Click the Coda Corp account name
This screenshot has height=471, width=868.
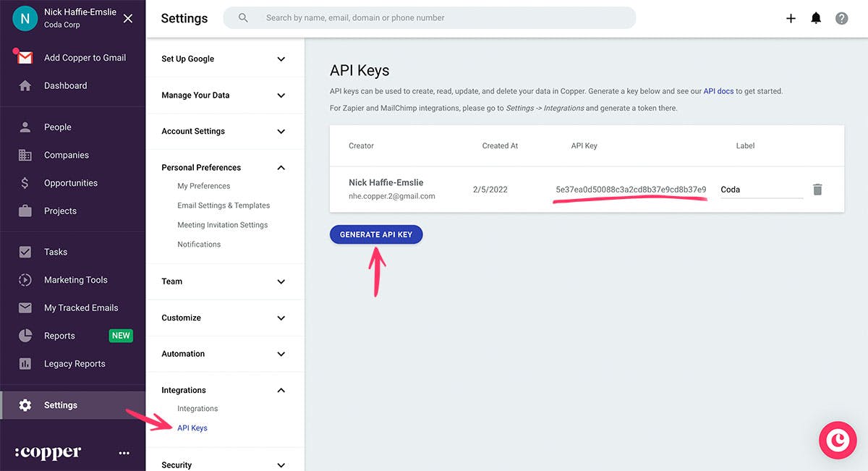pos(62,25)
